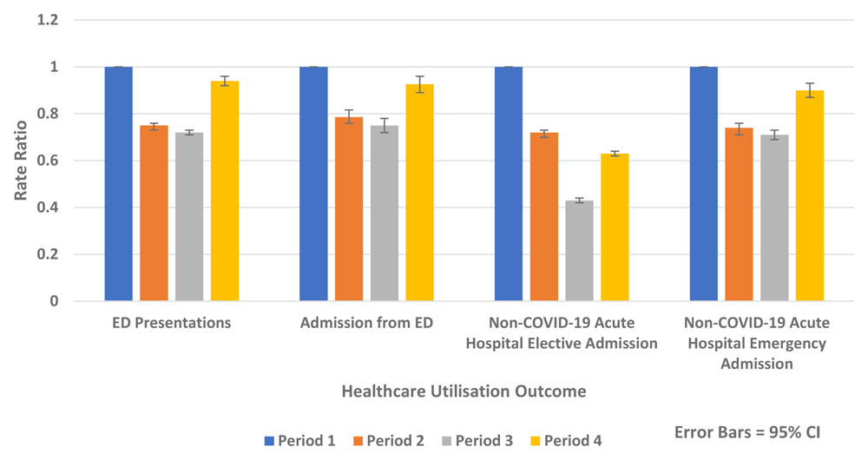868x460 pixels.
Task: Select the Healthcare Utilisation Outcome axis title
Action: pos(464,391)
